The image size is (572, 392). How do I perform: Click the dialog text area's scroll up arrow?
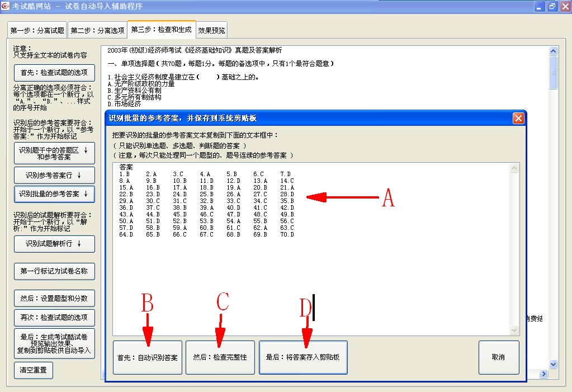(515, 168)
